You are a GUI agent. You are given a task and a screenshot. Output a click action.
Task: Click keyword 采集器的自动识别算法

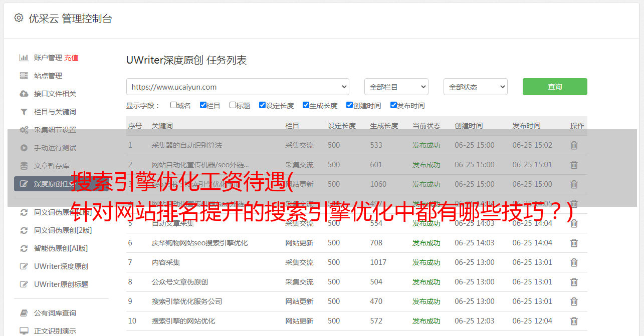[x=187, y=145]
